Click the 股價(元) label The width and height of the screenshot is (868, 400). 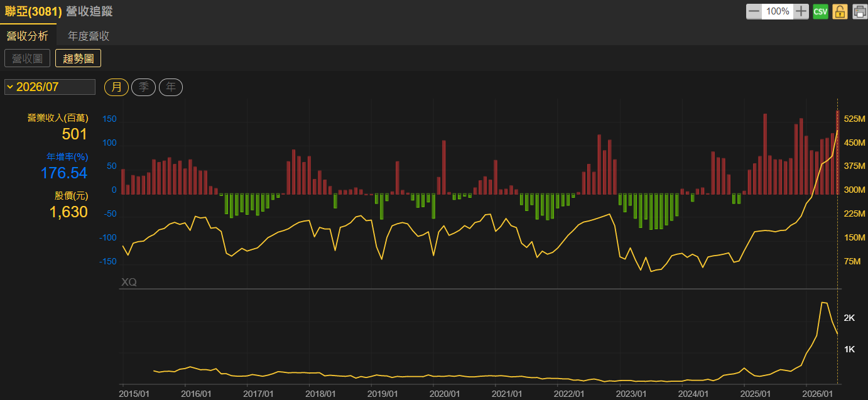click(72, 196)
